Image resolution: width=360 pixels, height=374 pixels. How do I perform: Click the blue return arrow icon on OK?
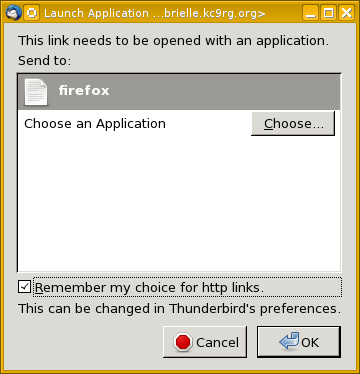(289, 341)
